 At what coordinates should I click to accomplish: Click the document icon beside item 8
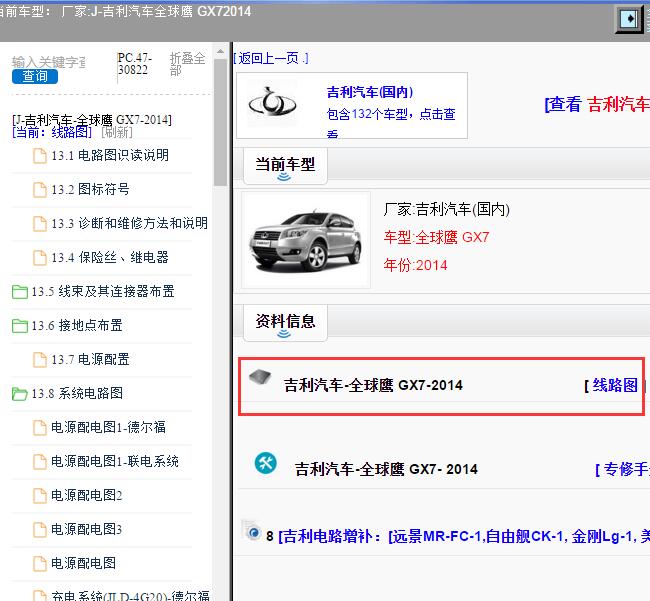coord(251,530)
